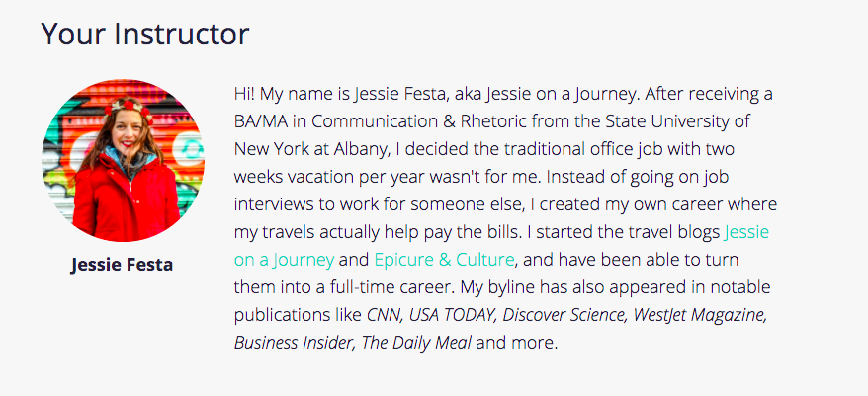Viewport: 868px width, 396px height.
Task: Click the bold Jessie Festa name caption
Action: click(x=122, y=265)
